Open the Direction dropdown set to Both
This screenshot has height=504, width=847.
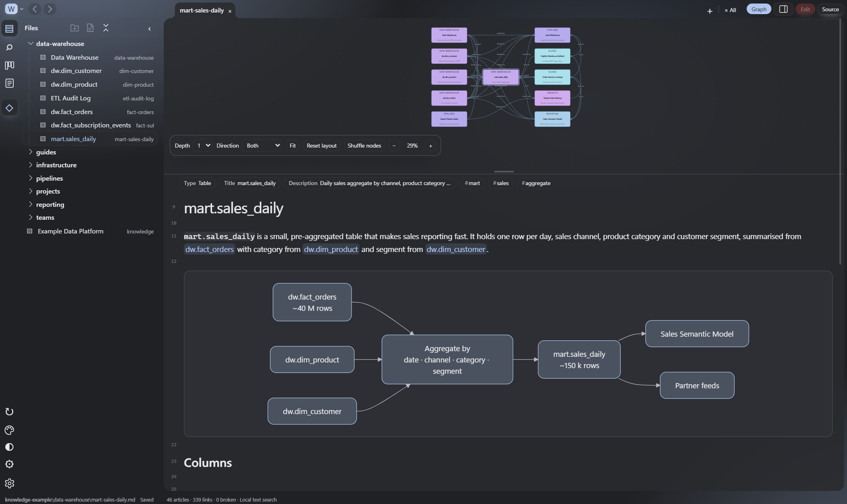point(263,146)
